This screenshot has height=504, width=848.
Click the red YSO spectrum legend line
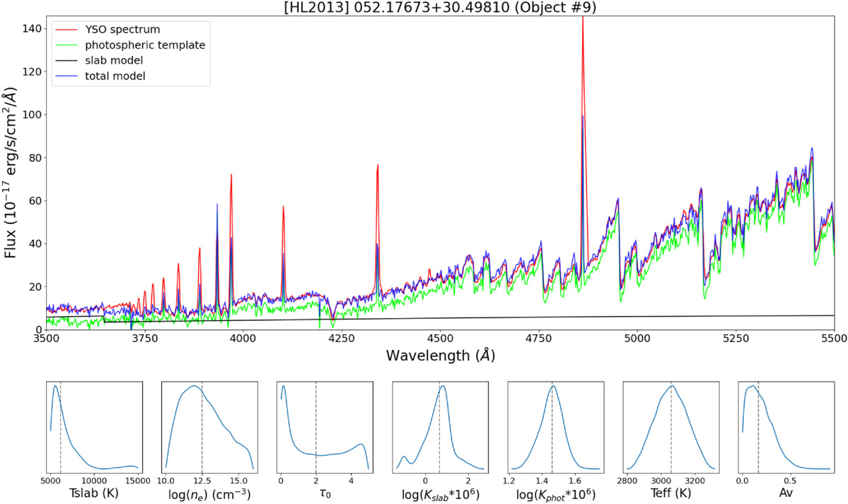(67, 30)
